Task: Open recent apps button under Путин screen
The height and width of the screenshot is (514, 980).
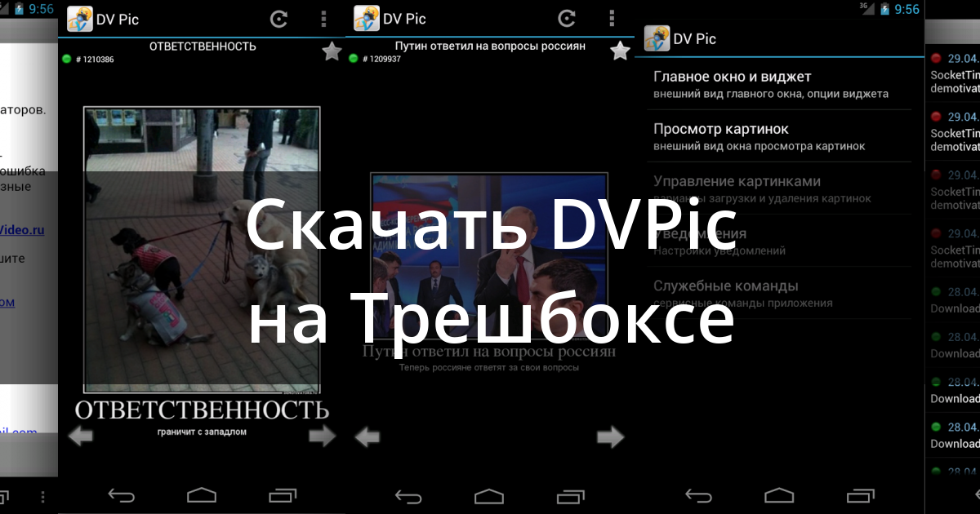Action: tap(572, 495)
